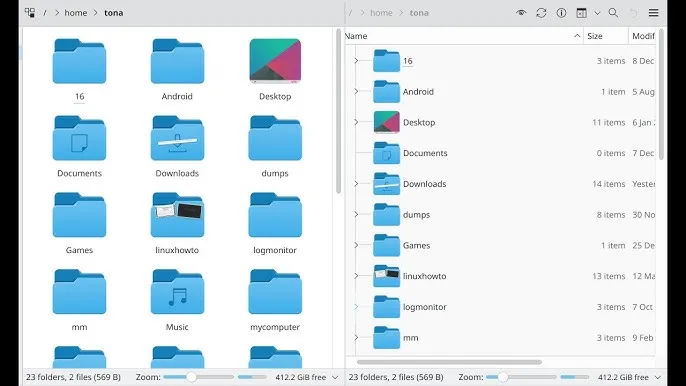Viewport: 686px width, 386px height.
Task: Toggle hidden files with the eye icon
Action: (x=521, y=13)
